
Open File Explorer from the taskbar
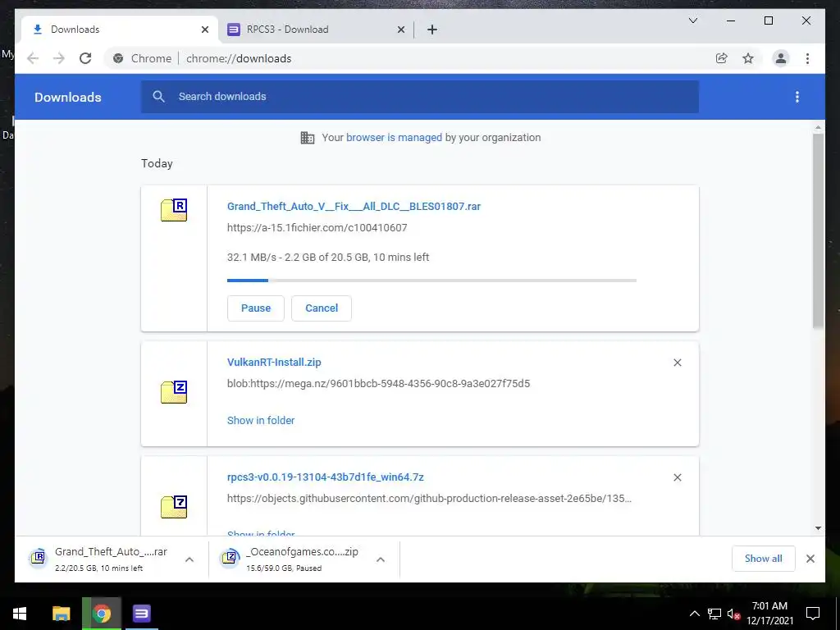pyautogui.click(x=61, y=614)
